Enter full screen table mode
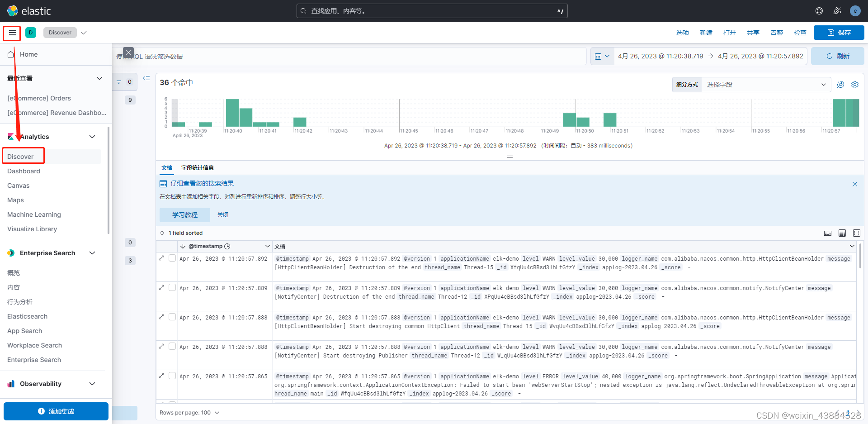Viewport: 868px width, 424px height. [857, 233]
